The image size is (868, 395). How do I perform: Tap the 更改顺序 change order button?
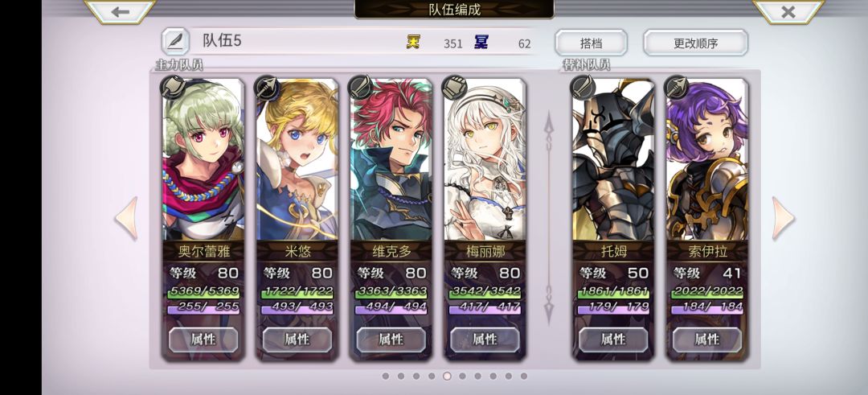click(x=695, y=43)
